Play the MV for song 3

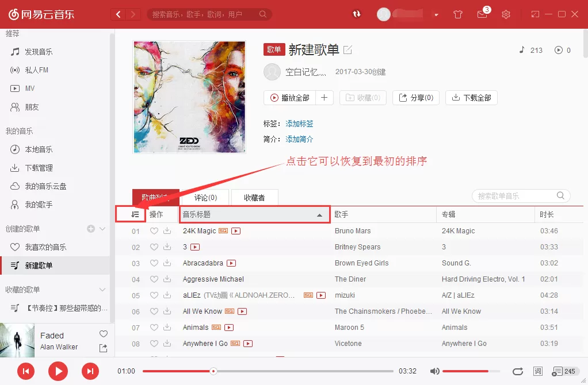click(195, 247)
